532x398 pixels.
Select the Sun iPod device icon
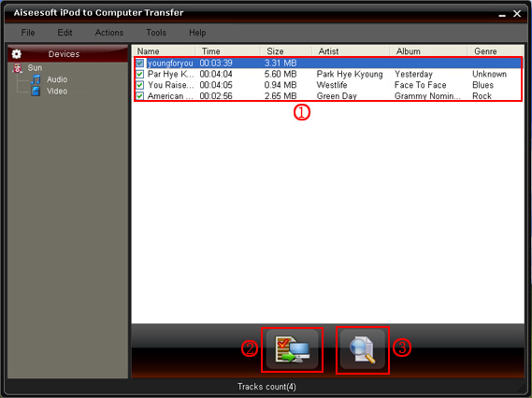18,68
